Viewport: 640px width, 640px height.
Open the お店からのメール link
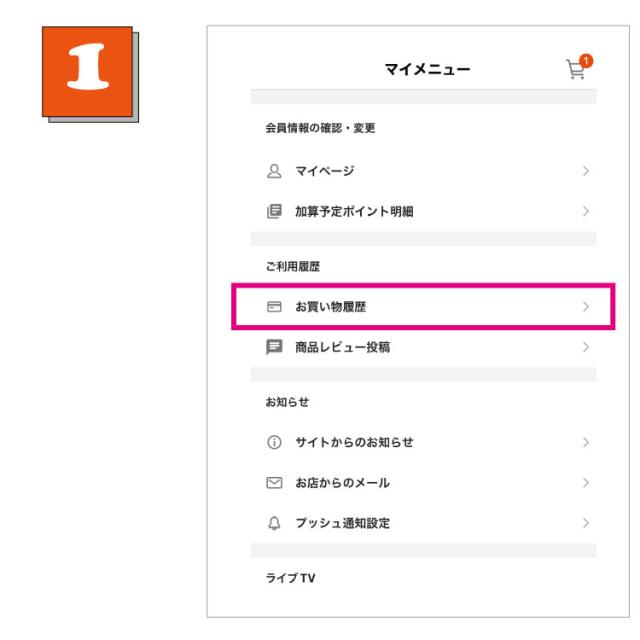click(x=342, y=483)
